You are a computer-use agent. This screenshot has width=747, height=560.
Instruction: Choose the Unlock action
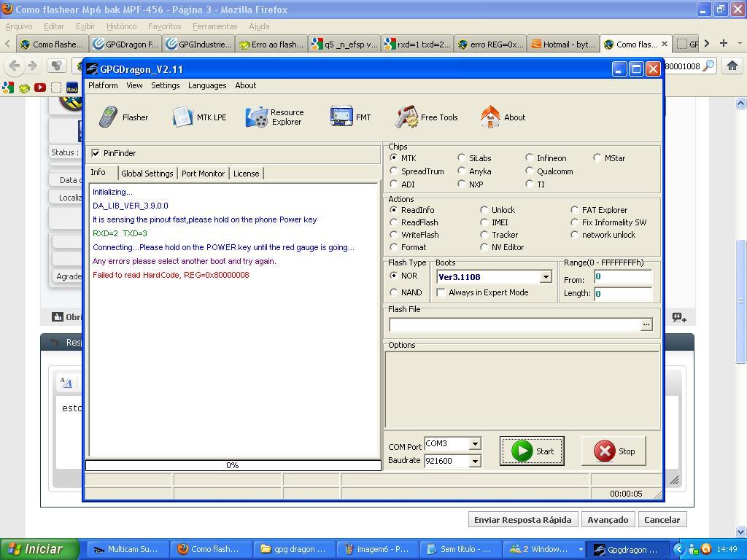tap(484, 209)
